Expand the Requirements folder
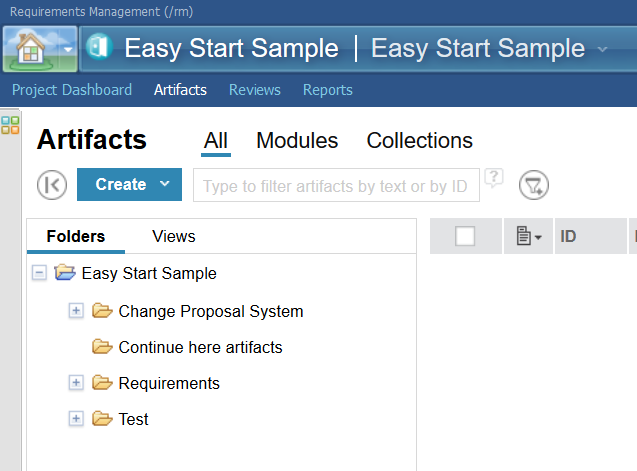Image resolution: width=637 pixels, height=471 pixels. coord(76,383)
